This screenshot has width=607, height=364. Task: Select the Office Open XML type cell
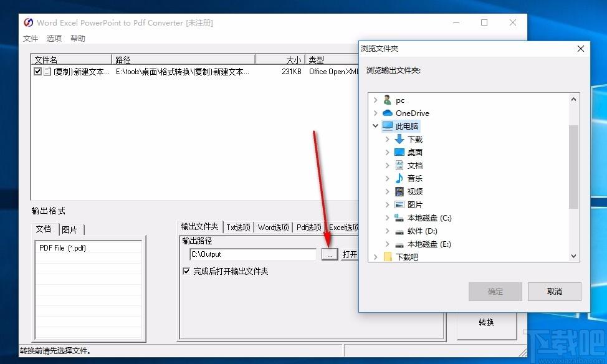tap(333, 72)
